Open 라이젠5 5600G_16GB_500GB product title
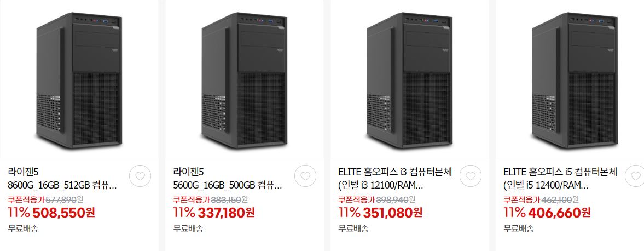This screenshot has height=251, width=644. pyautogui.click(x=228, y=179)
